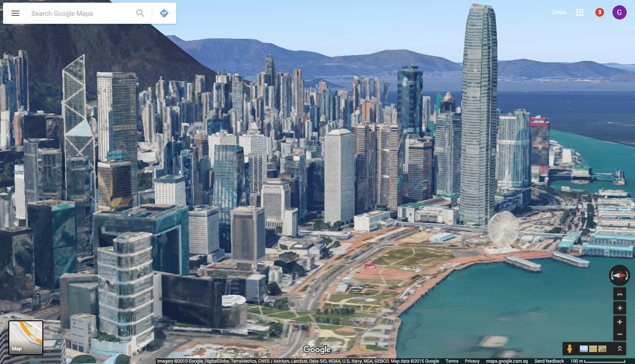Screen dimensions: 635x364
Task: Open the purple G account avatar
Action: pyautogui.click(x=619, y=12)
